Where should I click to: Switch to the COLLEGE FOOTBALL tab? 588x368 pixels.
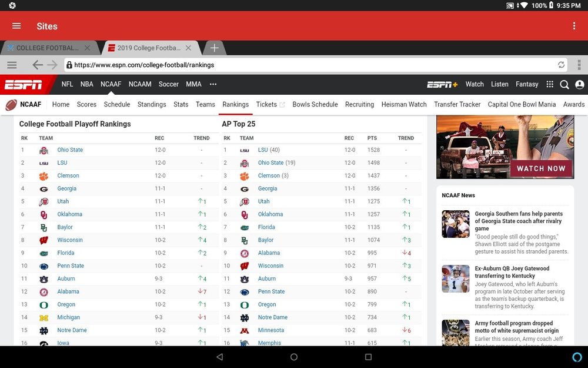click(x=48, y=48)
